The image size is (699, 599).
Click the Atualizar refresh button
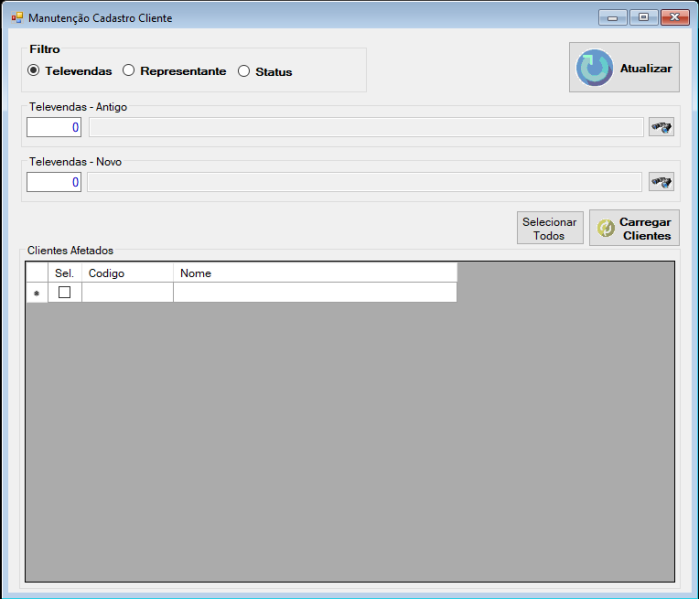[x=624, y=67]
